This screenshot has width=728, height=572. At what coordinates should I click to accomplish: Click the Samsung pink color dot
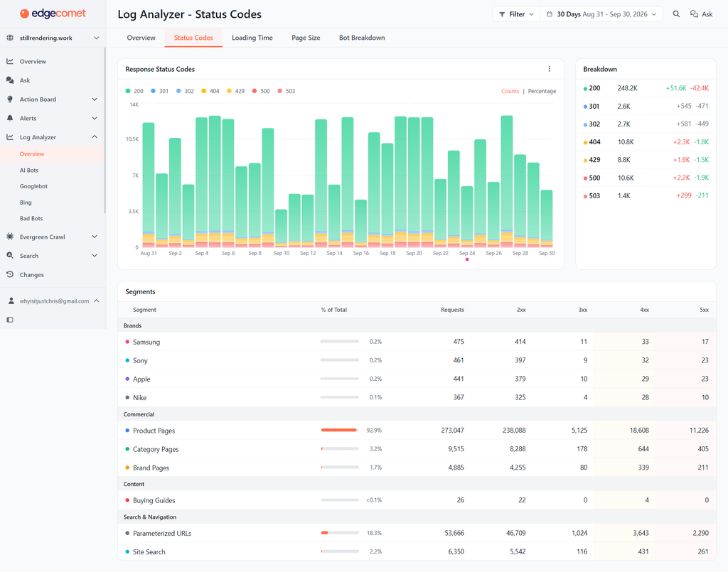click(x=127, y=342)
